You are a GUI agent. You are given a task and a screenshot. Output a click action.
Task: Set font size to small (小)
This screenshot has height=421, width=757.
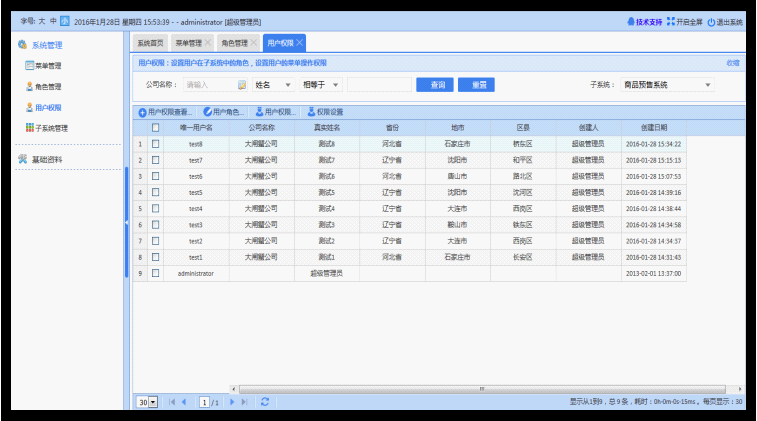tap(65, 21)
